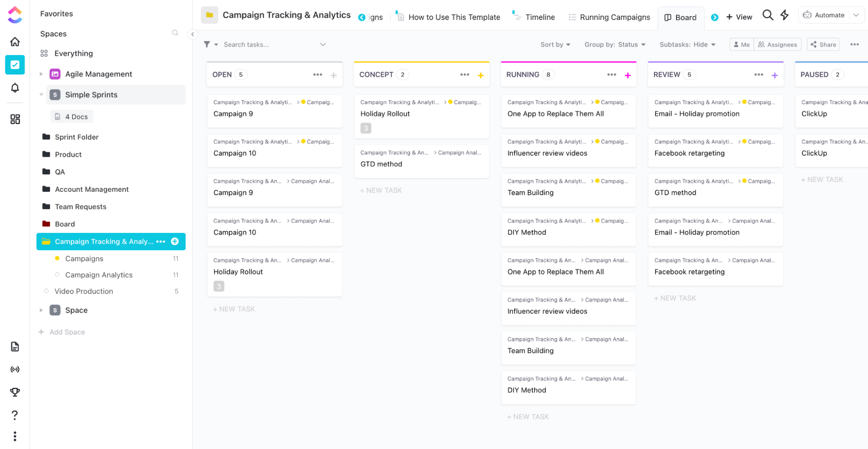This screenshot has width=868, height=449.
Task: Toggle the Me filter button
Action: [742, 45]
